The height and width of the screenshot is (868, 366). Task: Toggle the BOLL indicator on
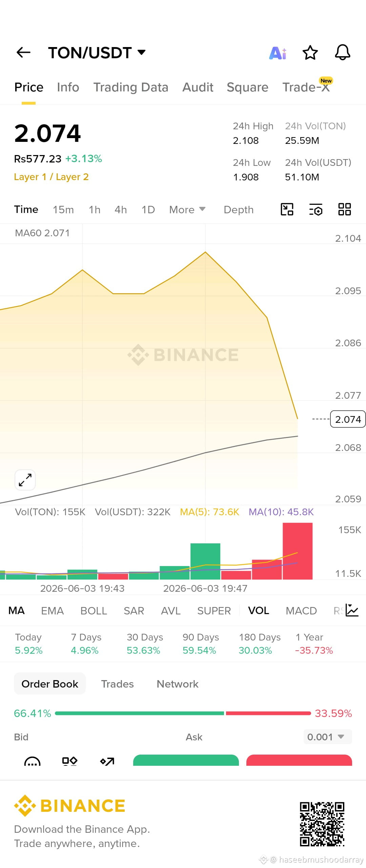[x=94, y=611]
